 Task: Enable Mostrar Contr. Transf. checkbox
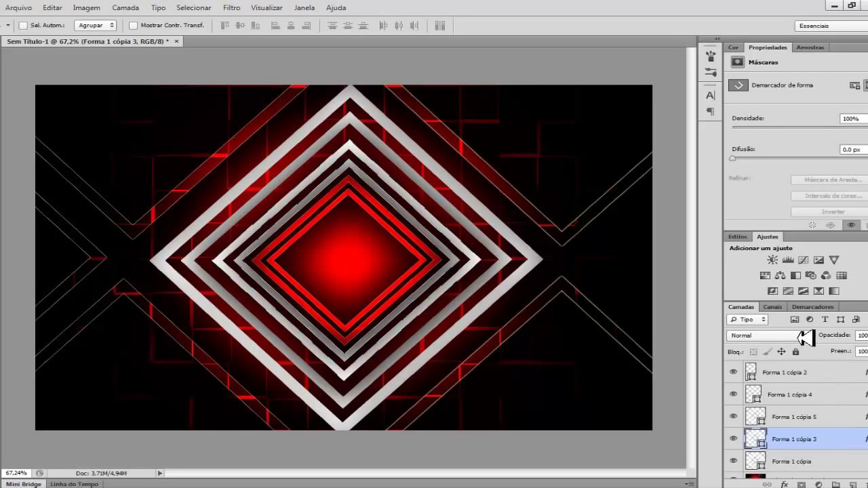[x=133, y=26]
